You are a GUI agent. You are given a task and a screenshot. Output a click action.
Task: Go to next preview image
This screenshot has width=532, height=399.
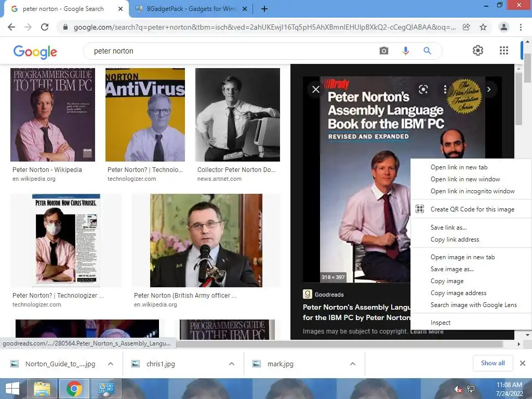[x=489, y=89]
